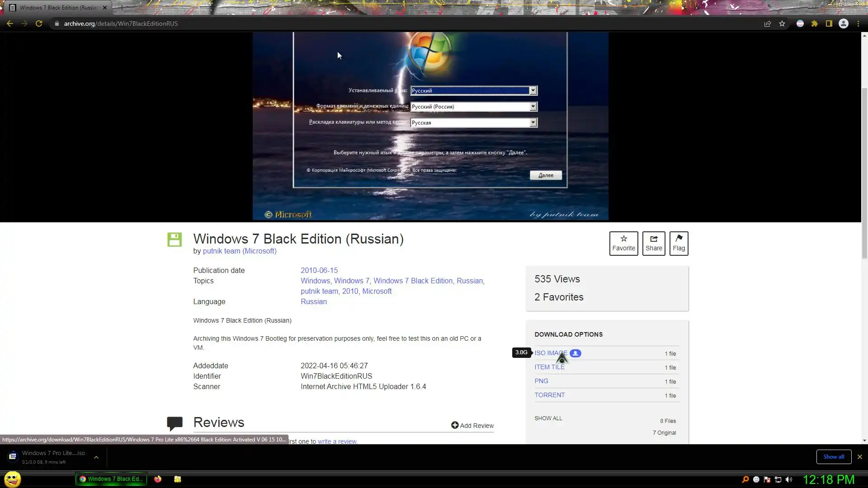Open the installation language dropdown

(x=533, y=91)
